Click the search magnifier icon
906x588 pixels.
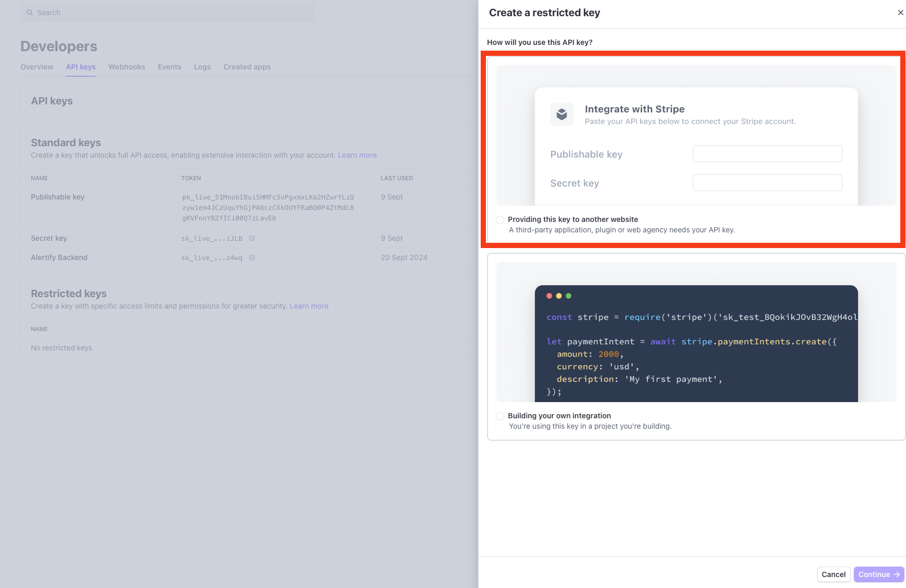[30, 13]
